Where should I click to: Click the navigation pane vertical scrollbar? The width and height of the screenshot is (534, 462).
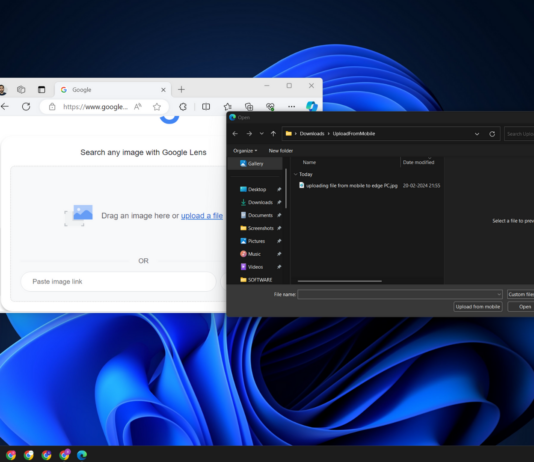[286, 188]
